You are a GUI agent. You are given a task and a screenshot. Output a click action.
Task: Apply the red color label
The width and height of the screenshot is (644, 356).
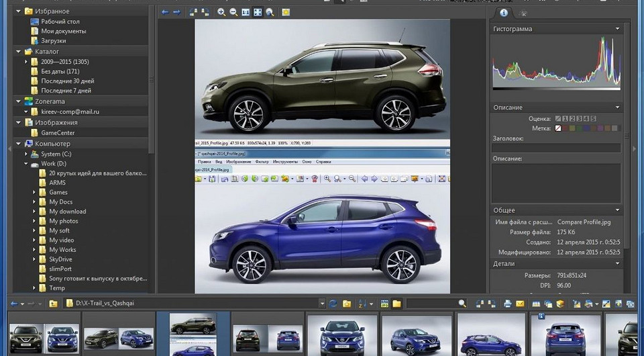tap(566, 128)
